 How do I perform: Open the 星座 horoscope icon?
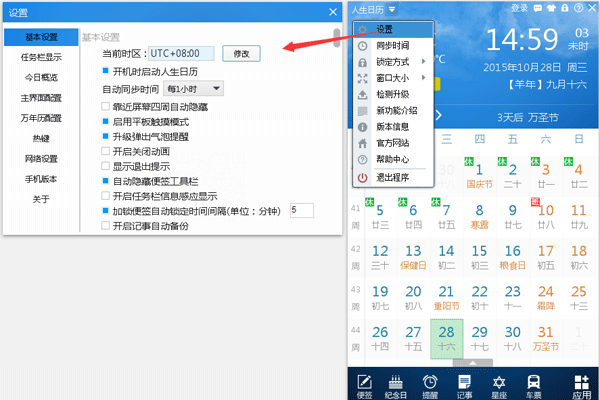pos(497,382)
